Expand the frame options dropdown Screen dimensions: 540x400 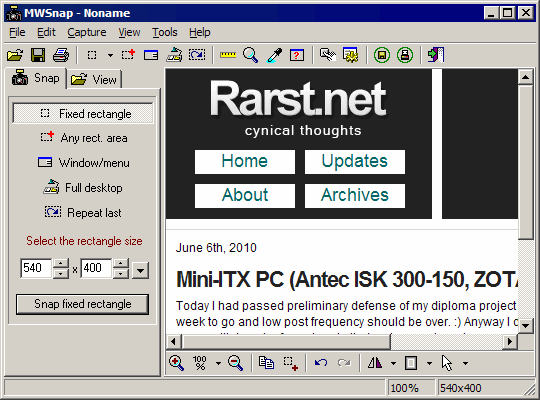click(429, 363)
